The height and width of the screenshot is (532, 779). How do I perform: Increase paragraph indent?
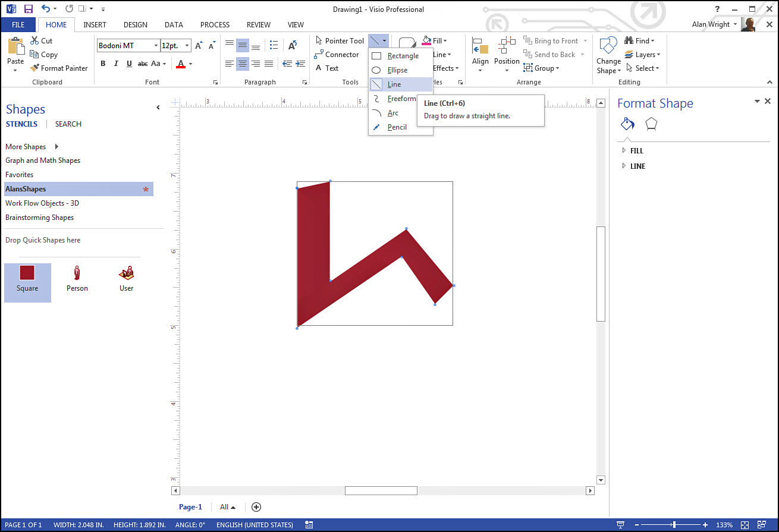click(301, 64)
